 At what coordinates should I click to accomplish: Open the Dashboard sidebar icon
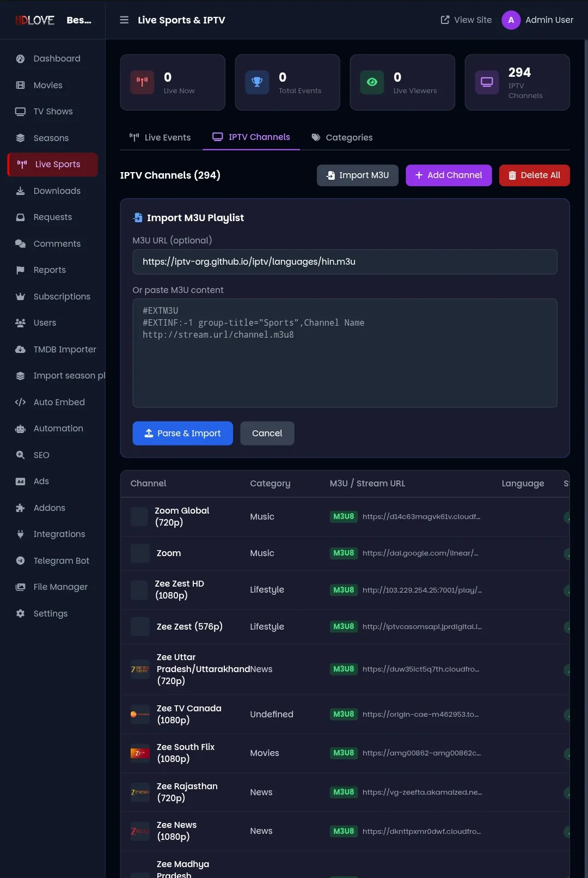coord(20,59)
